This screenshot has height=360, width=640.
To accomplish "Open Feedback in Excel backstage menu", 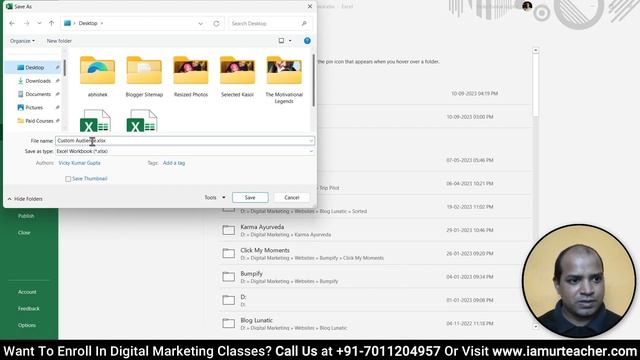I will pyautogui.click(x=29, y=309).
